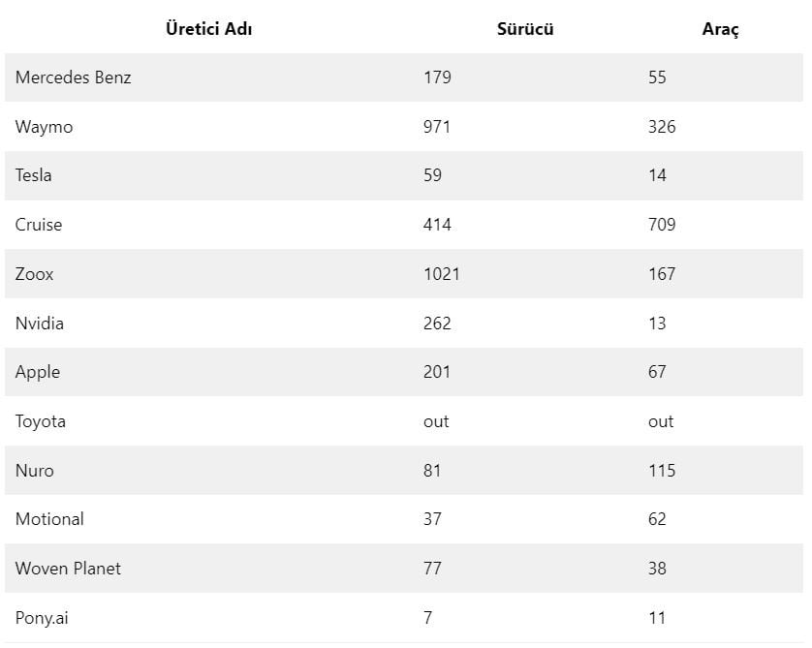This screenshot has height=648, width=812.
Task: Select the Waymo manufacturer cell
Action: 44,127
